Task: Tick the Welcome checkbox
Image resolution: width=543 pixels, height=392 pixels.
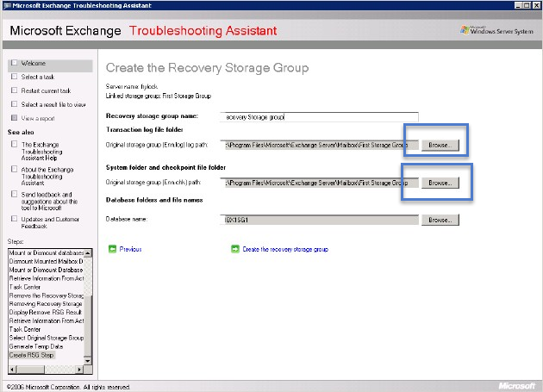Action: 14,63
